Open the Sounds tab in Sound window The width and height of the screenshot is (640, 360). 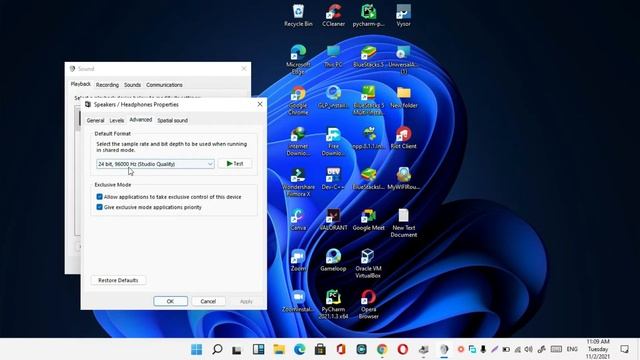tap(132, 85)
